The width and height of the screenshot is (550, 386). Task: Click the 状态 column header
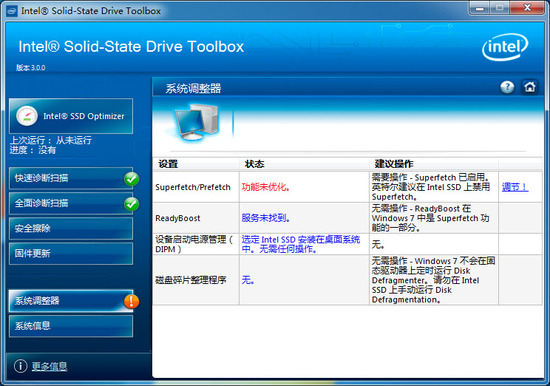254,164
